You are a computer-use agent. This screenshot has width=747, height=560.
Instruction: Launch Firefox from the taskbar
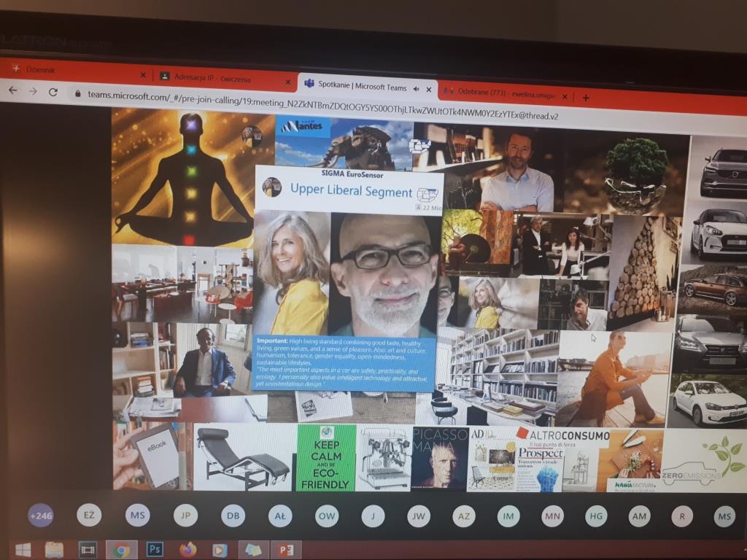(x=187, y=550)
